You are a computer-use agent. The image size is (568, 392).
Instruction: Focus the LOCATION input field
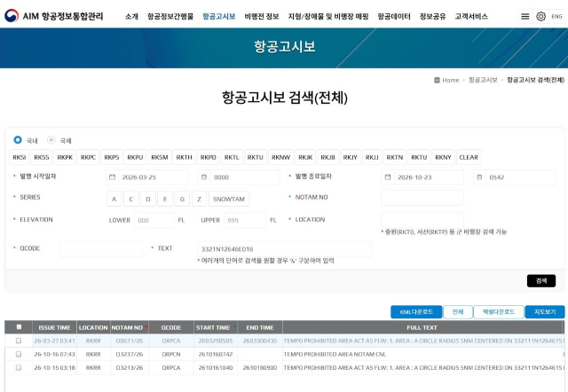[x=422, y=220]
